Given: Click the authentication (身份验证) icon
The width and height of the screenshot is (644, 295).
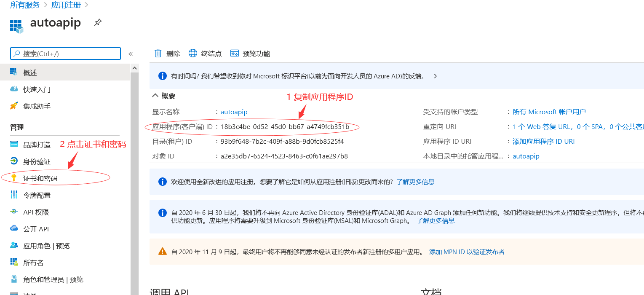Looking at the screenshot, I should (x=14, y=161).
